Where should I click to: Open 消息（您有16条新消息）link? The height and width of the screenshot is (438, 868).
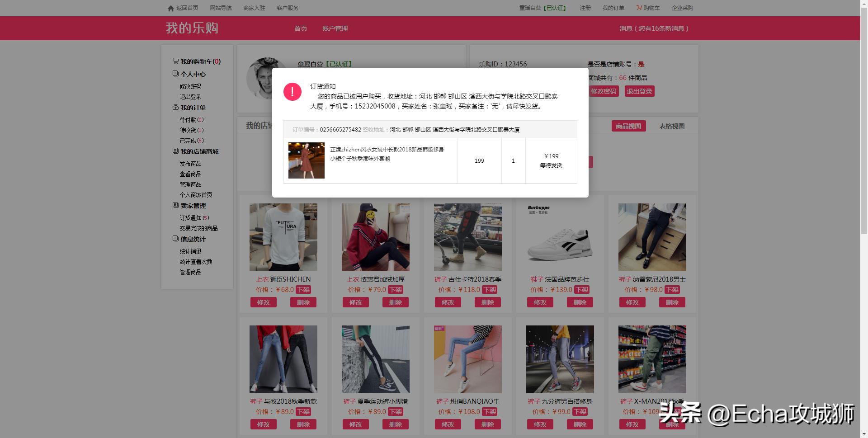pos(654,28)
